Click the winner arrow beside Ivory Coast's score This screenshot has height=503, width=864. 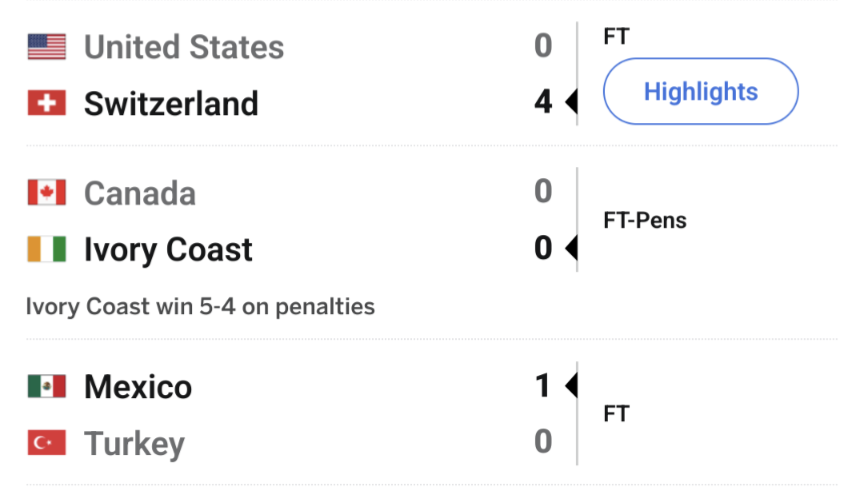(571, 248)
